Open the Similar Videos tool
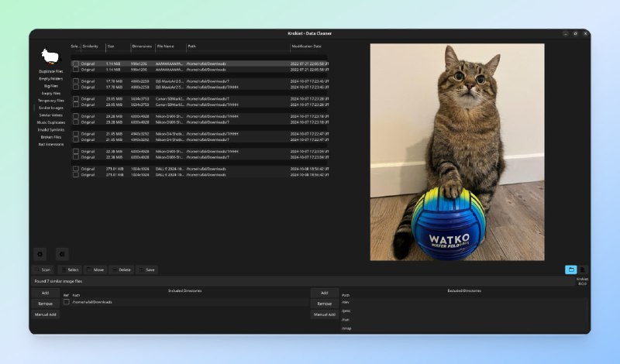 point(51,115)
